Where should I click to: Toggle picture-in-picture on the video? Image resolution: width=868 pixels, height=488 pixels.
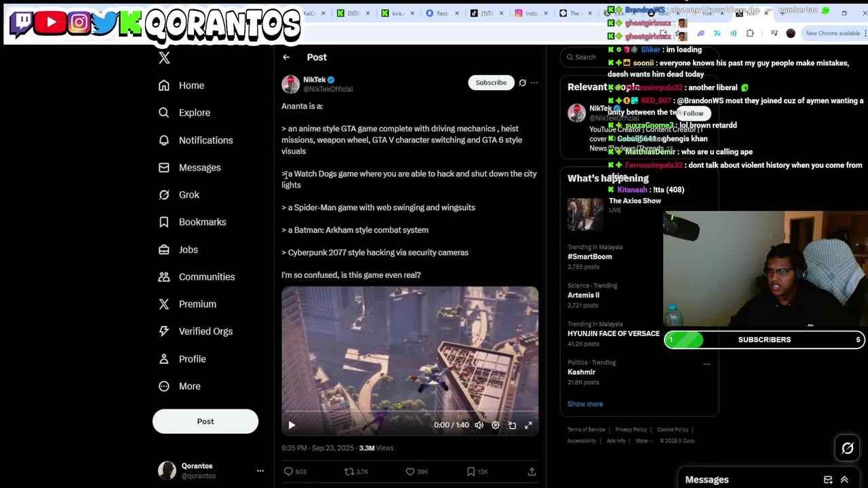click(512, 425)
